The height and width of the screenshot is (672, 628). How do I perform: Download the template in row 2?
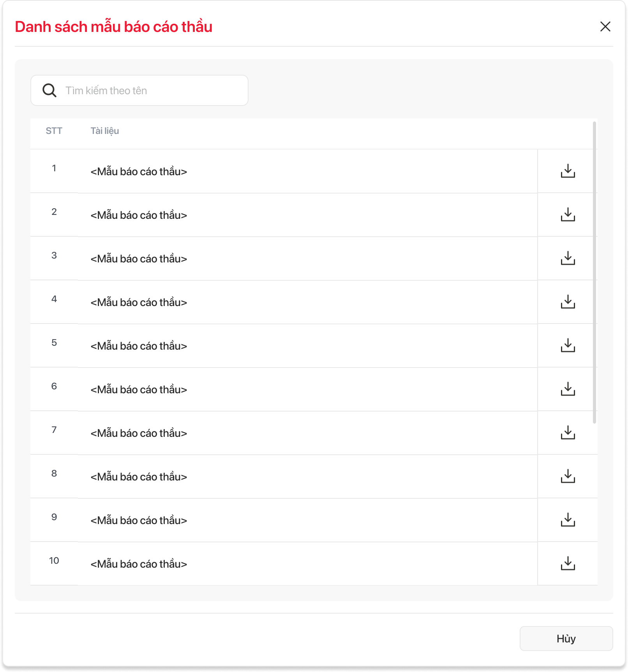568,215
